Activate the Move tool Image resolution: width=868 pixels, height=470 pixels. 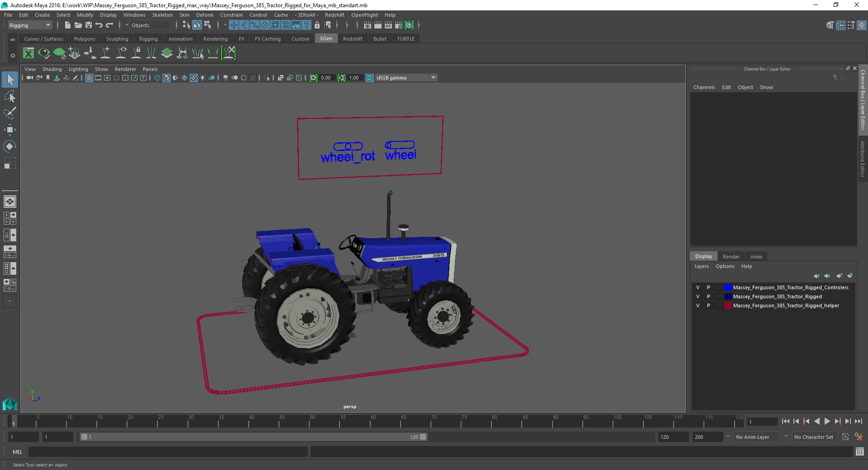(x=10, y=130)
